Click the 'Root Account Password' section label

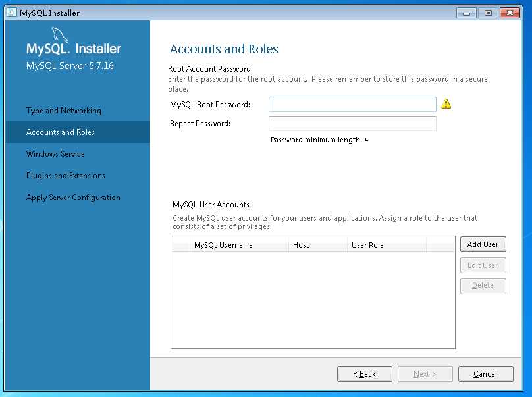pos(209,69)
